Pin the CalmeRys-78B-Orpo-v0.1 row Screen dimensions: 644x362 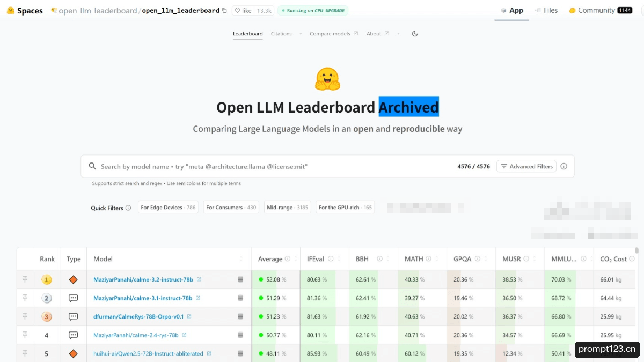tap(25, 316)
